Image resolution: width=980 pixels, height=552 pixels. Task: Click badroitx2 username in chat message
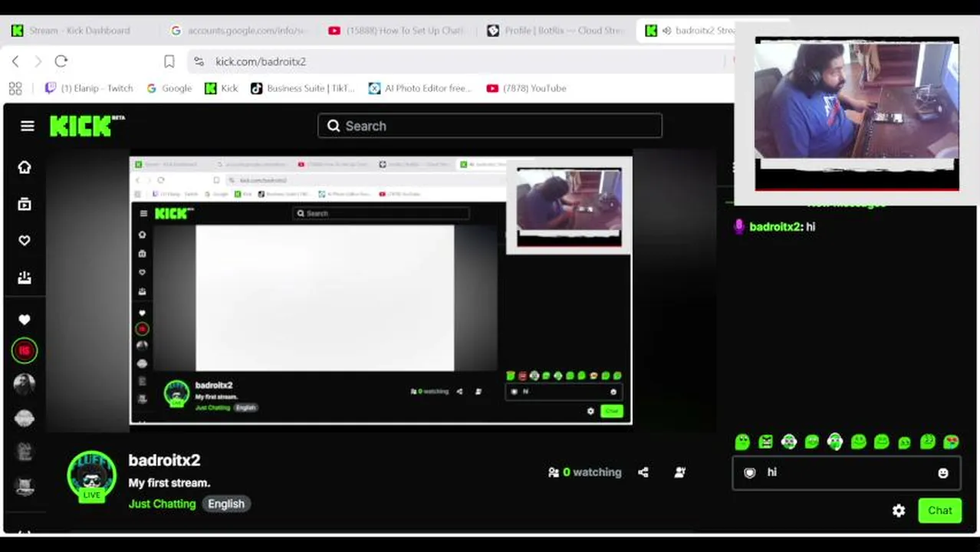775,227
